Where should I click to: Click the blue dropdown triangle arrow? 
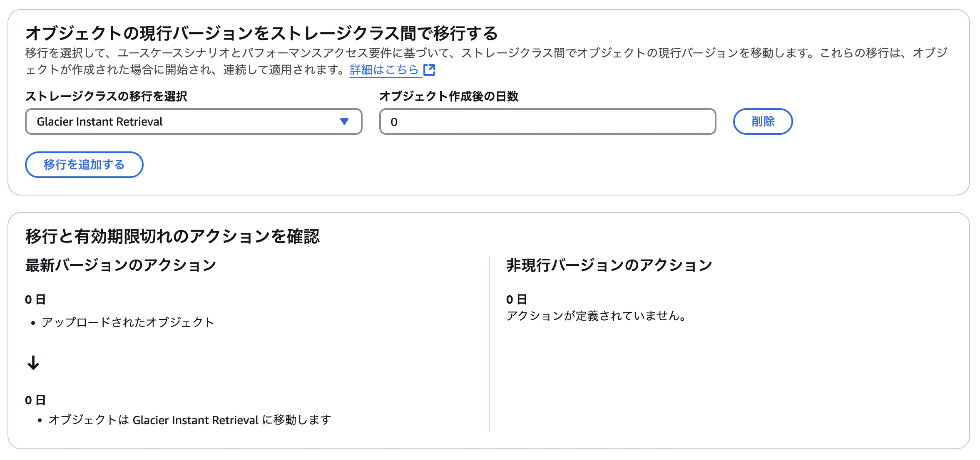344,121
